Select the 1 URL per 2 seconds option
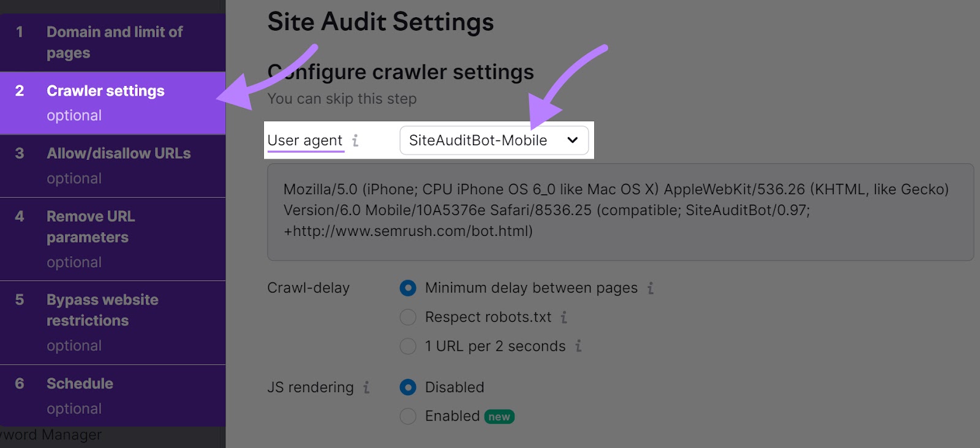 pos(408,346)
